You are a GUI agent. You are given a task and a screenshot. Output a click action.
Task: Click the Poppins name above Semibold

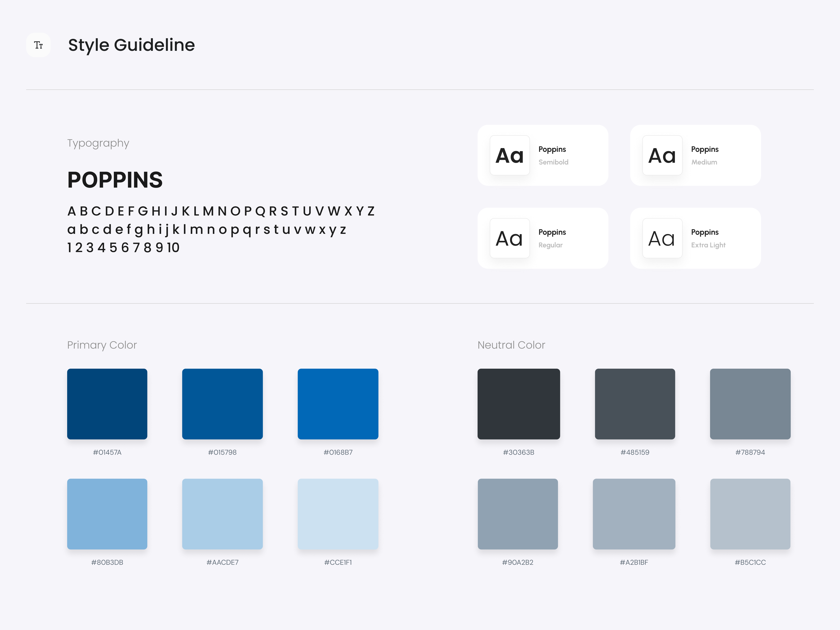pos(552,150)
